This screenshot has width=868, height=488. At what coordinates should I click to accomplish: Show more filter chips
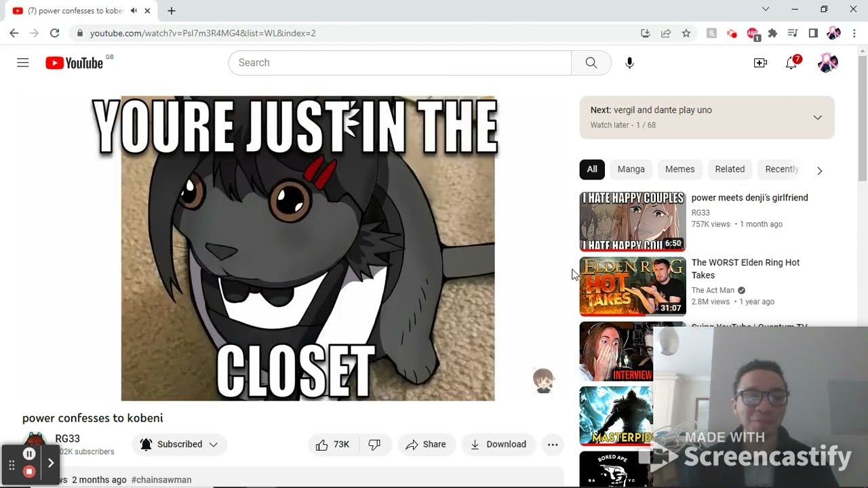pyautogui.click(x=819, y=171)
